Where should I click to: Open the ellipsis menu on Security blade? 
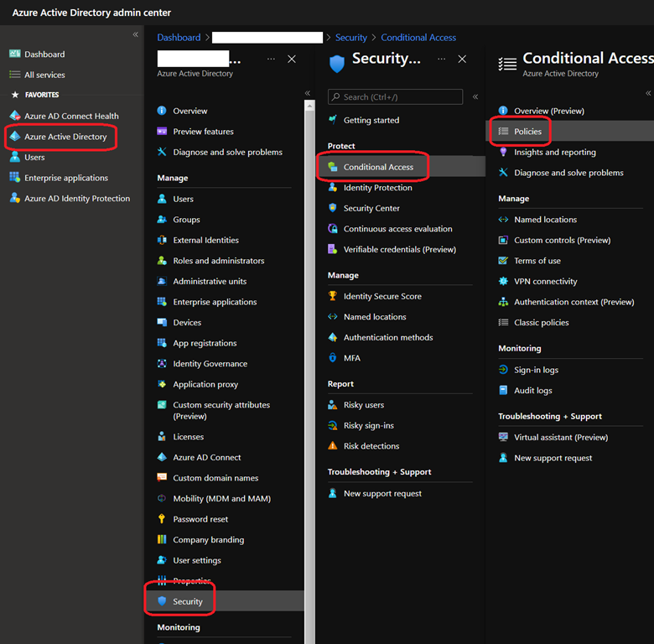tap(440, 60)
